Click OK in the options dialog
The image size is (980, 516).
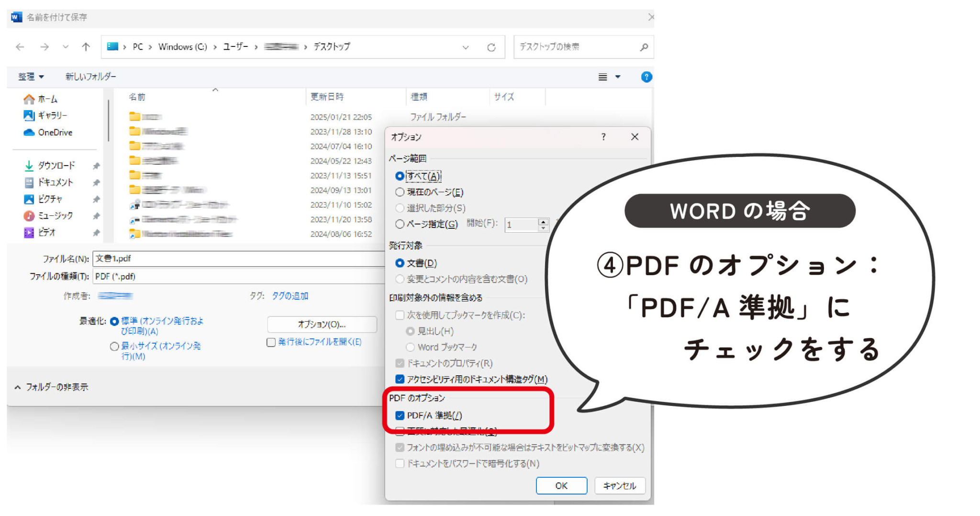click(561, 485)
